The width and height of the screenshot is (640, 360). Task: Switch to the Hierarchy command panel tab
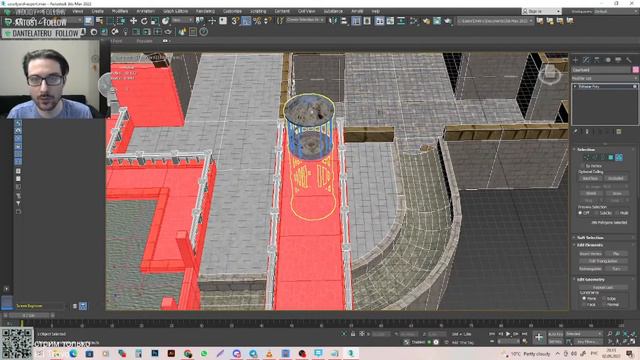[597, 60]
